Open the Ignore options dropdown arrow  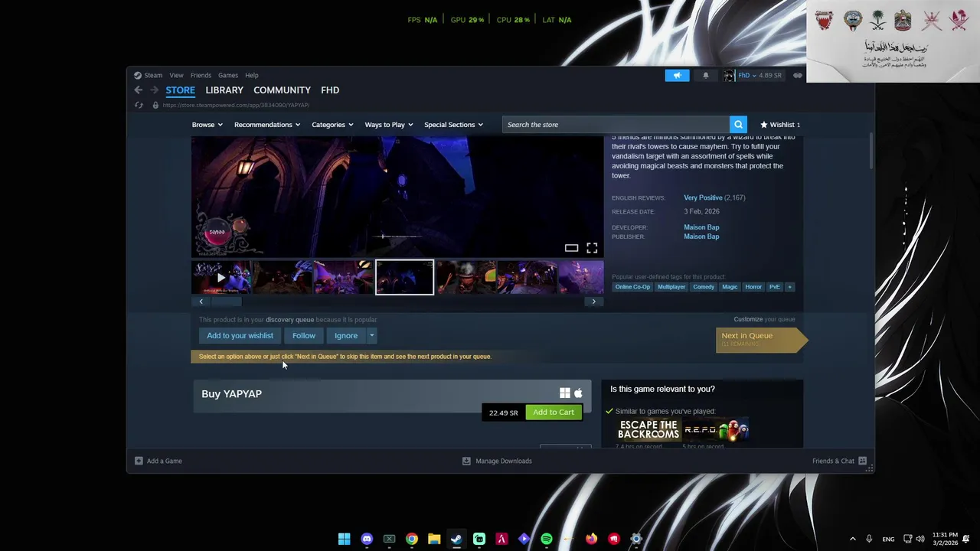pos(371,335)
